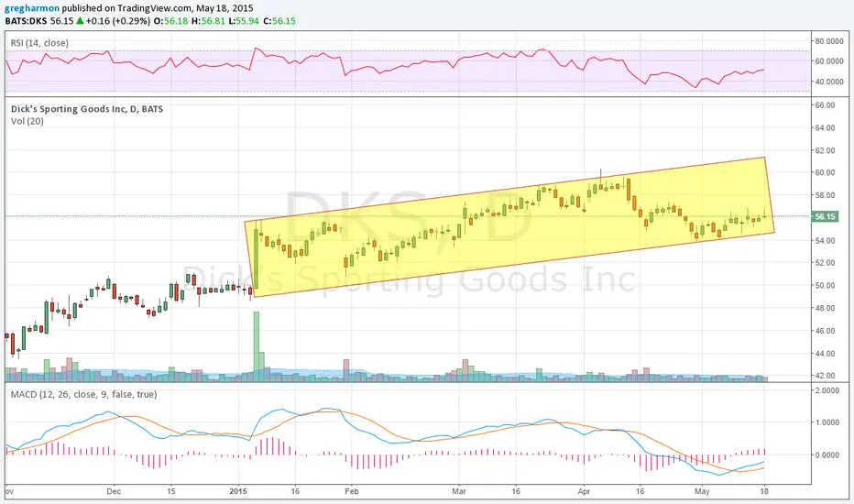Click the 44.00 price axis label
Screen dimensions: 854x504
(825, 353)
